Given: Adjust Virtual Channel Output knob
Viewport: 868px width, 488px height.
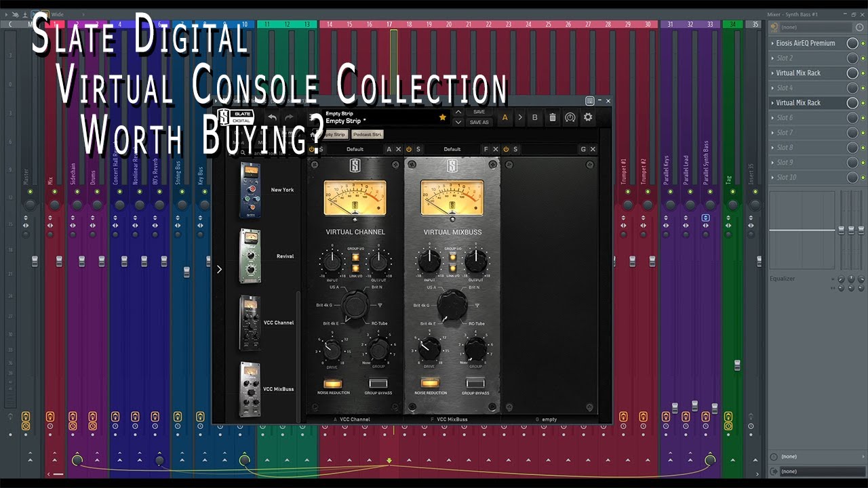Looking at the screenshot, I should click(378, 262).
